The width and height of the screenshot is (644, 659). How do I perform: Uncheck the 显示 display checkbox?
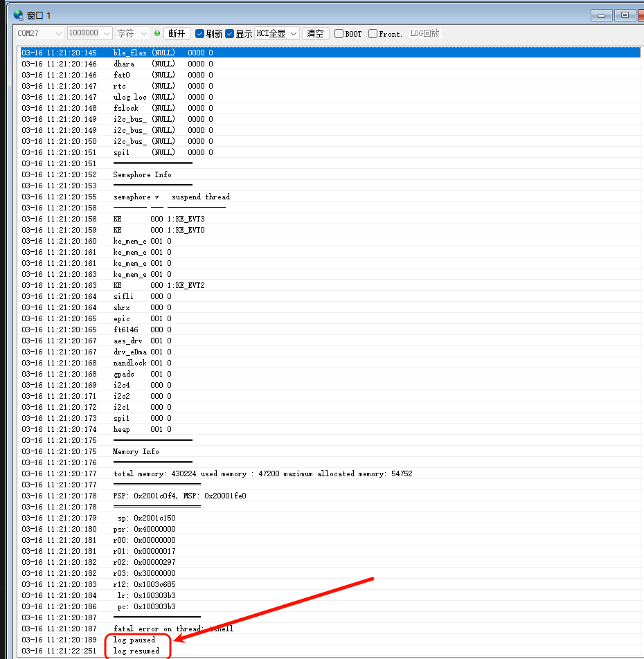(229, 34)
